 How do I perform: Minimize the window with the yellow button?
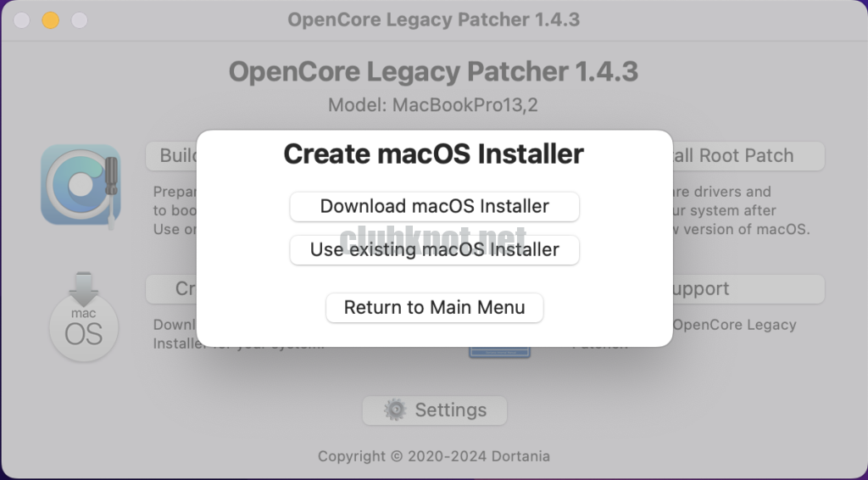tap(50, 20)
